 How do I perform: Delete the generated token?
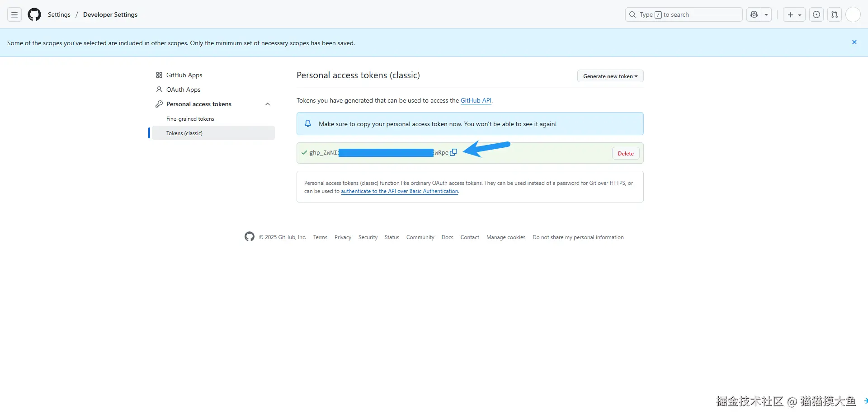(x=626, y=153)
